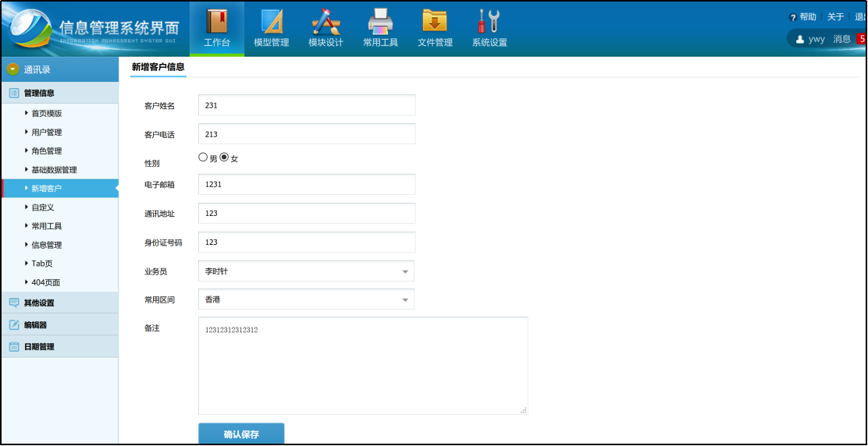The image size is (868, 446).
Task: Click the 性别 field label
Action: click(151, 164)
